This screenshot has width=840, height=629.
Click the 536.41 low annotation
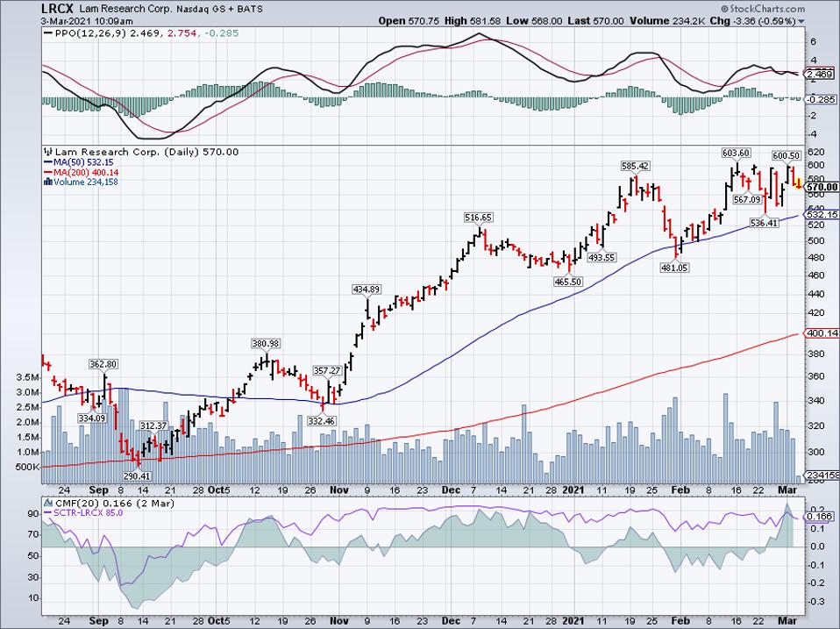[x=764, y=224]
